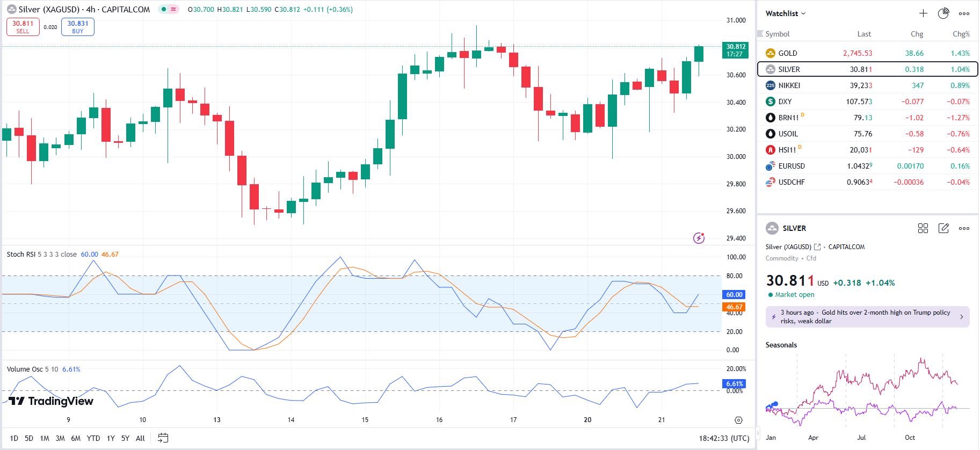
Task: Open the note edit icon for SILVER
Action: [x=943, y=228]
